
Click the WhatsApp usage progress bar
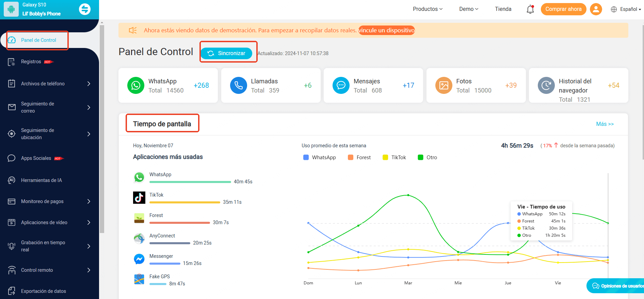(x=190, y=182)
